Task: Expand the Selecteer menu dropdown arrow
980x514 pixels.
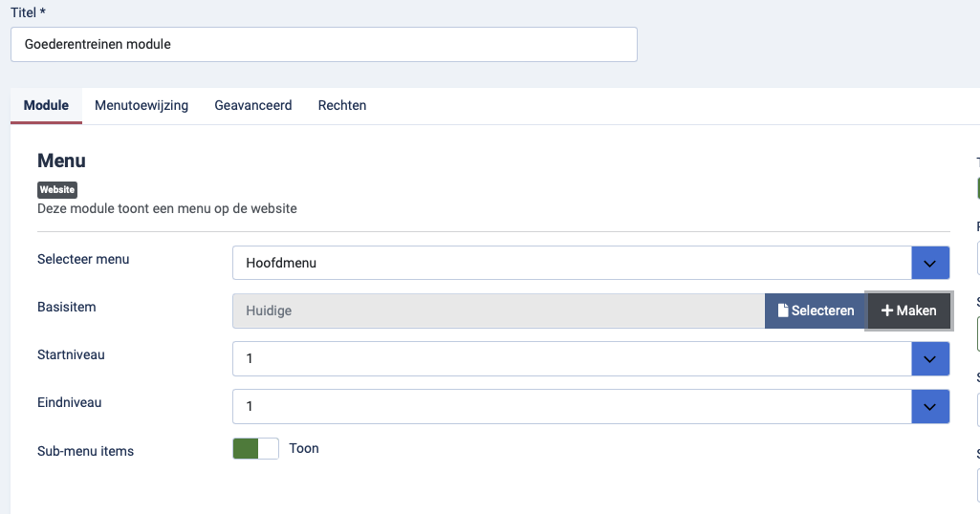Action: pos(929,263)
